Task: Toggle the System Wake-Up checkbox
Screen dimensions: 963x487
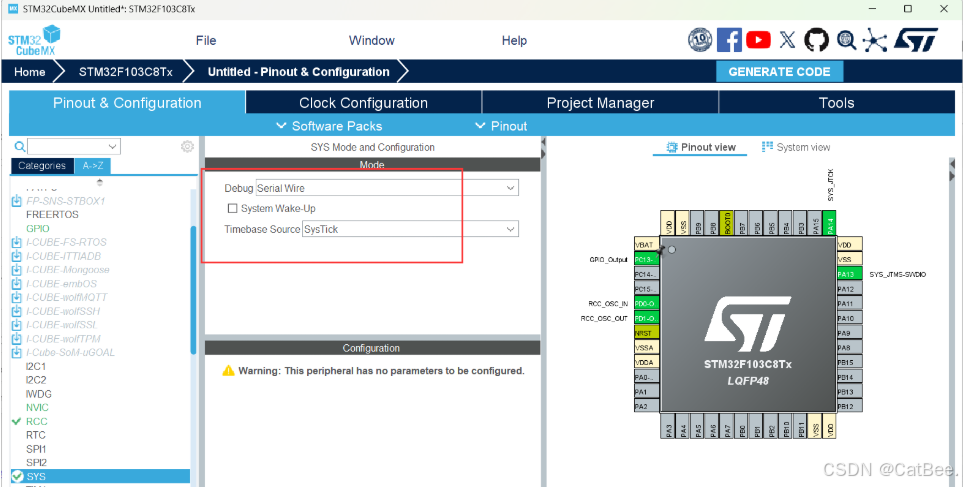Action: [232, 208]
